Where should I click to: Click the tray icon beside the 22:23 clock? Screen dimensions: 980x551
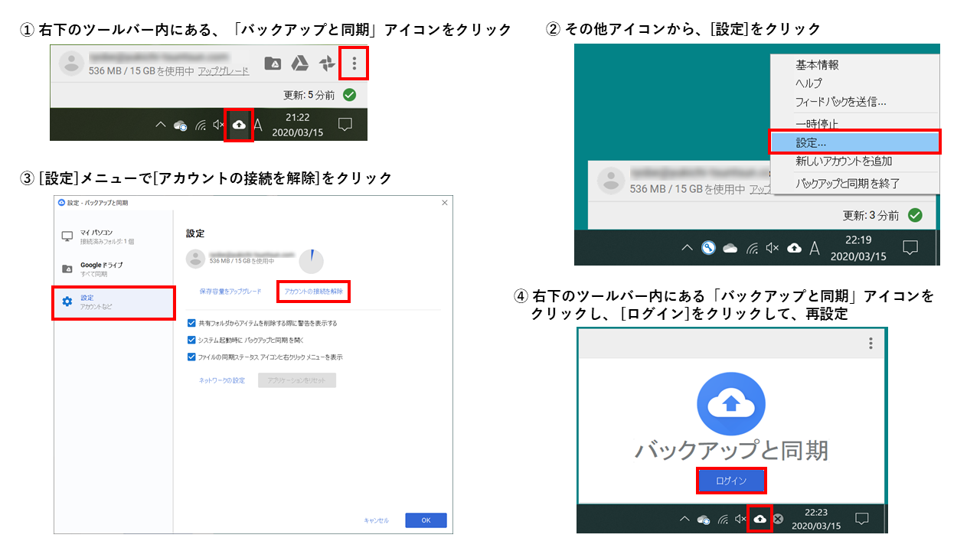click(778, 519)
